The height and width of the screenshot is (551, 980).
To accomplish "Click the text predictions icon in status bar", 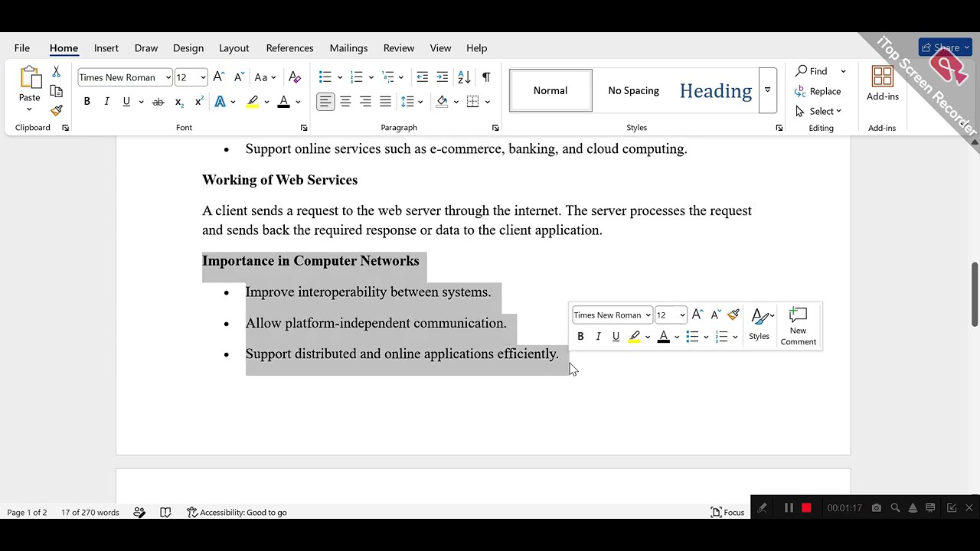I will [139, 512].
